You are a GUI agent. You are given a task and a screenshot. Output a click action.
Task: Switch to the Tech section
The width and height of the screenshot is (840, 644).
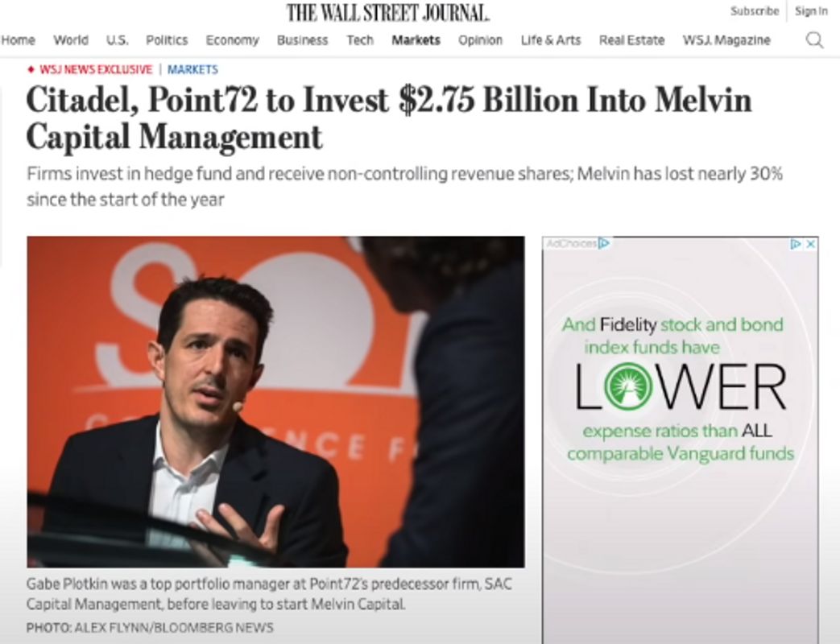pos(360,40)
